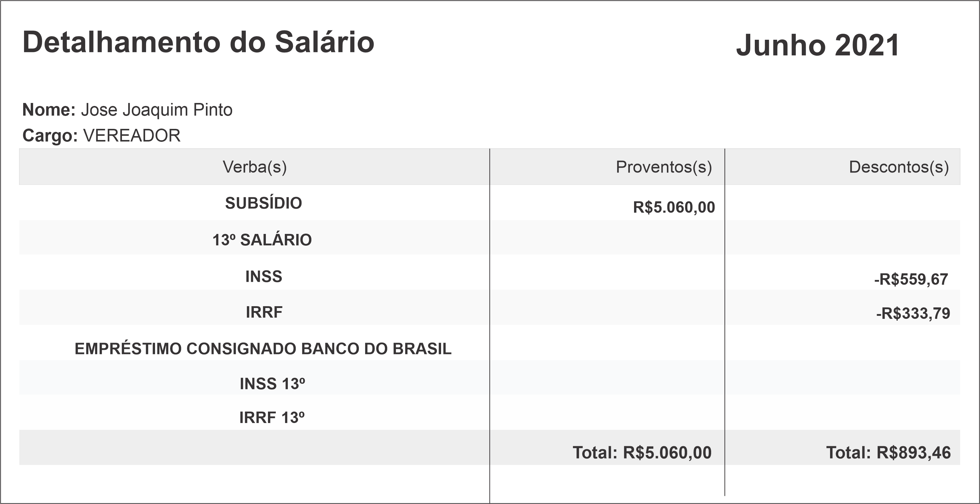
Task: Click the plain IRRF row label
Action: tap(264, 312)
